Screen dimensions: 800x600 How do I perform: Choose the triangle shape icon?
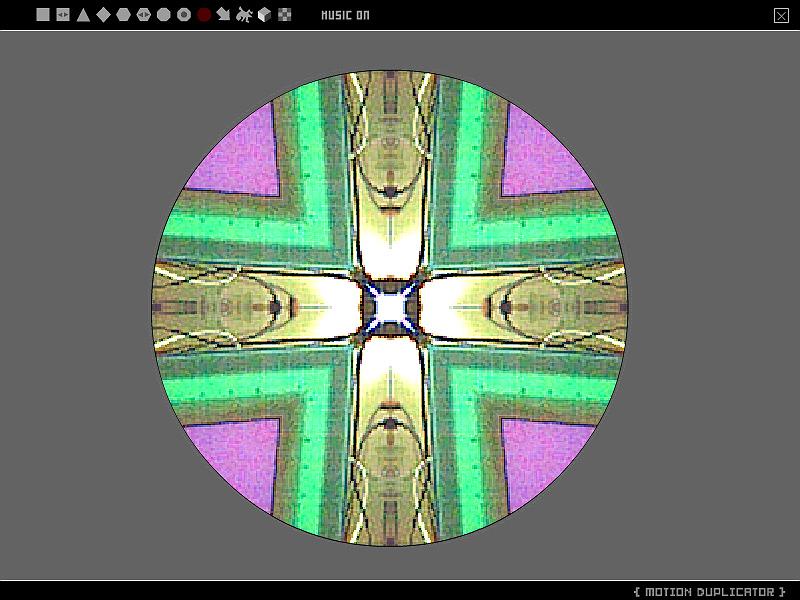(x=83, y=15)
